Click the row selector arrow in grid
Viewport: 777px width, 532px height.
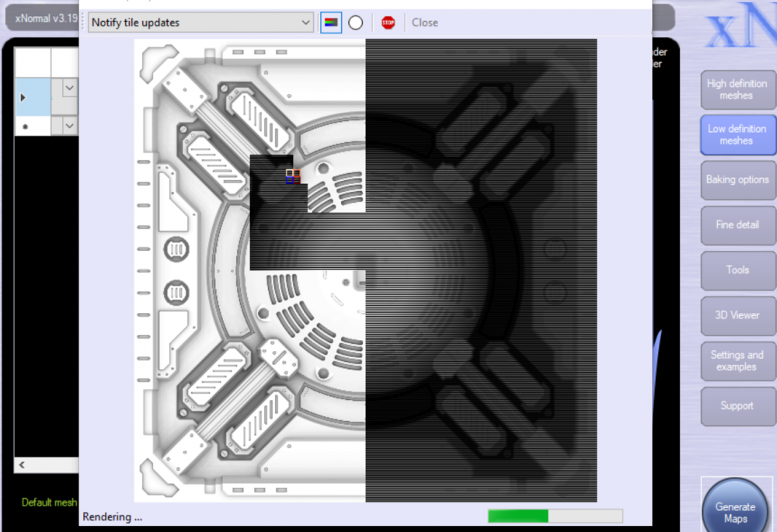[x=23, y=97]
